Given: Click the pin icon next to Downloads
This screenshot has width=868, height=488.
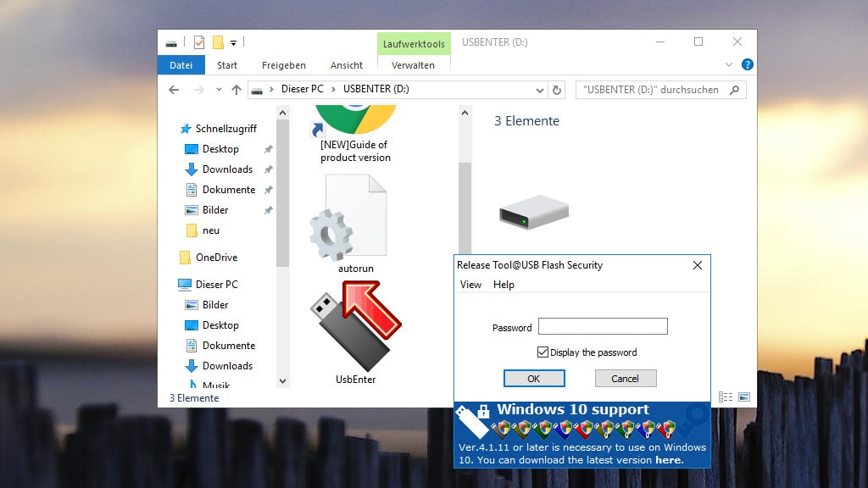Looking at the screenshot, I should point(269,169).
